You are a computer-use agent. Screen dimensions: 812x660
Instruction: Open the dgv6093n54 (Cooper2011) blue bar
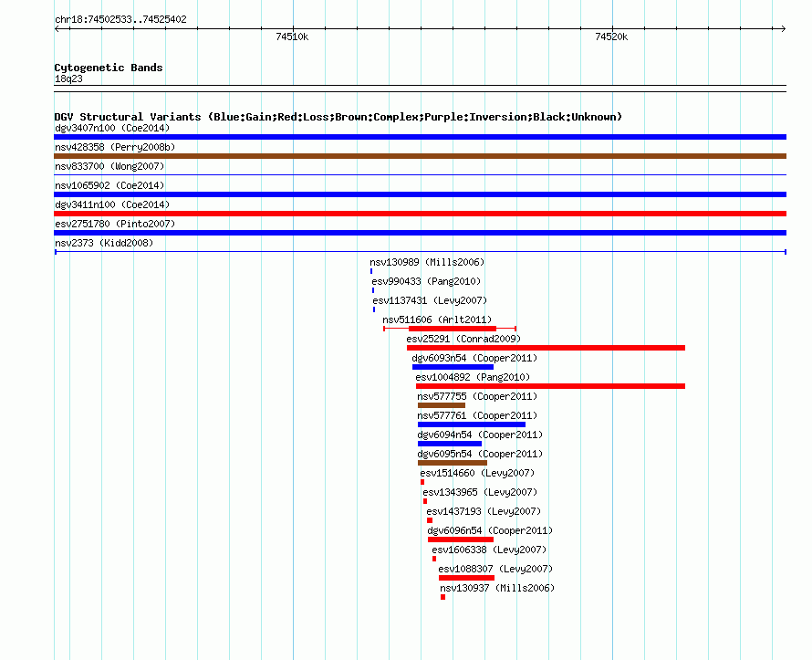[x=453, y=367]
